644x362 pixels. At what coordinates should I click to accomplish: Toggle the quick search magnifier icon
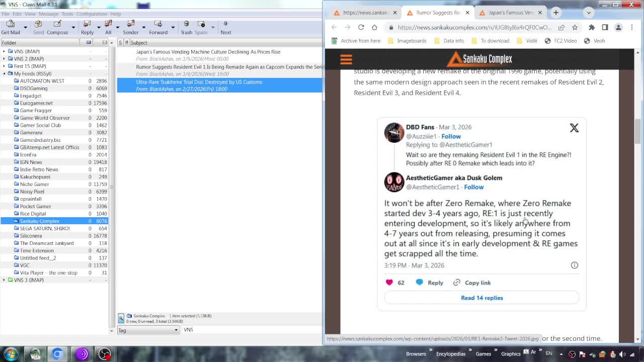(x=121, y=318)
